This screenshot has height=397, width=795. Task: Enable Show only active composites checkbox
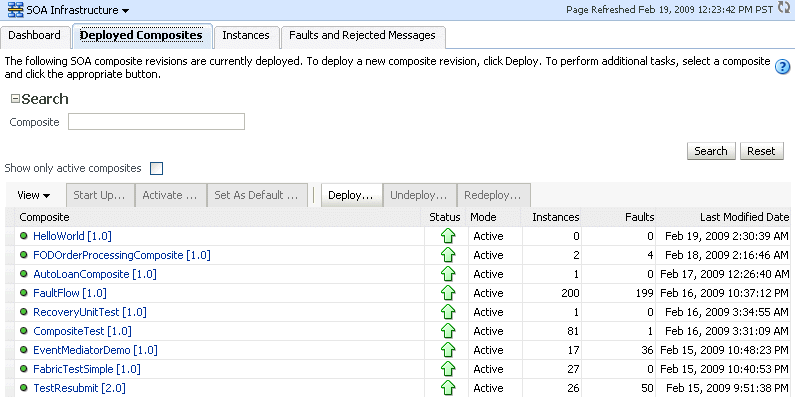[157, 168]
